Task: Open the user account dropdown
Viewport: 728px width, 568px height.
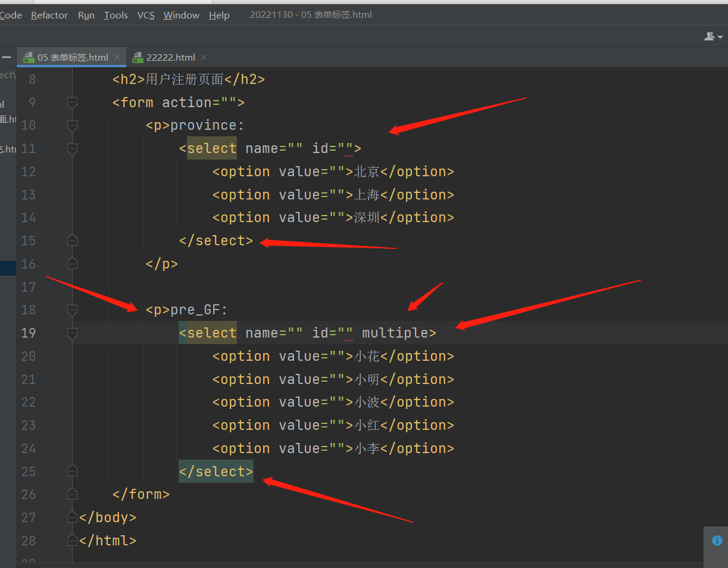Action: pos(713,36)
